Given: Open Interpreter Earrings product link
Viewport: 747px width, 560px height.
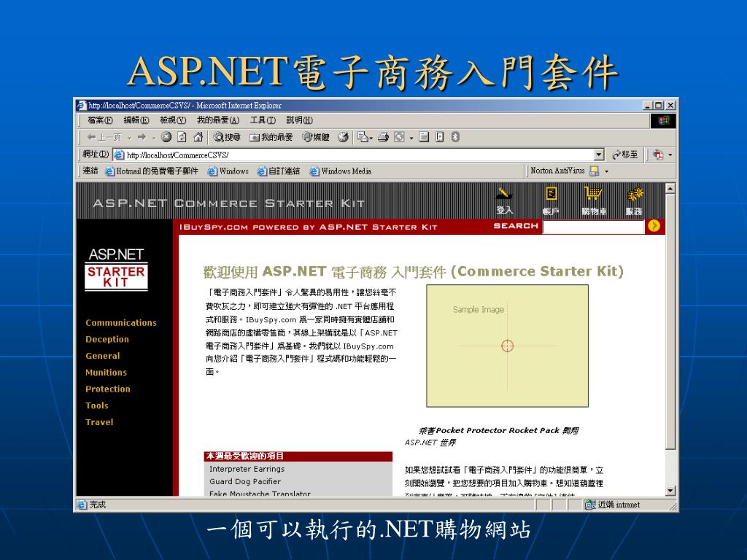Looking at the screenshot, I should (247, 469).
